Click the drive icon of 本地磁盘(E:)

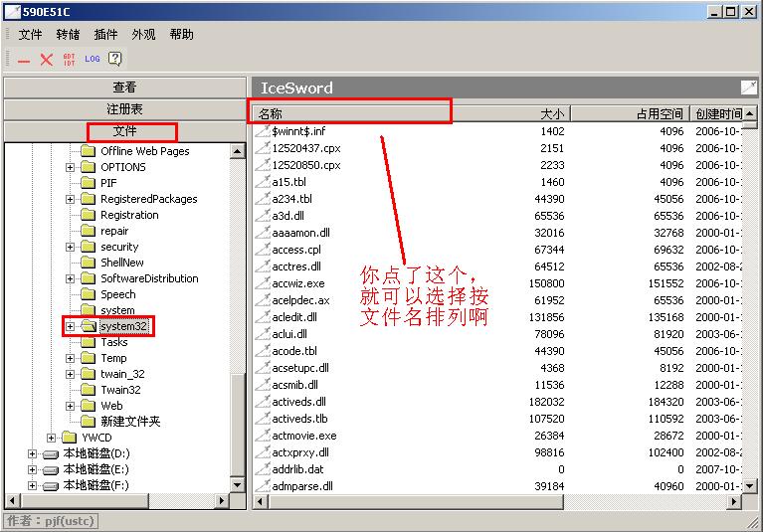[51, 470]
